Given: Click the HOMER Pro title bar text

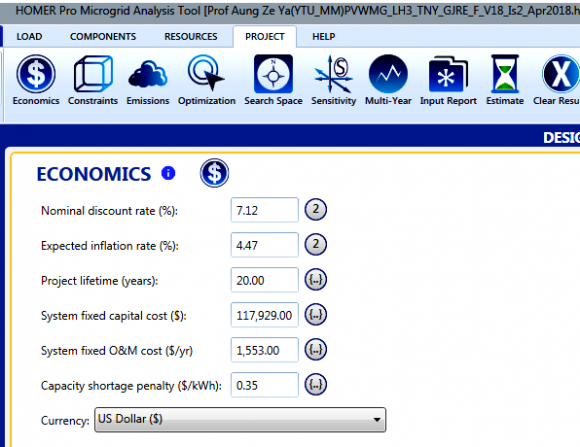Looking at the screenshot, I should click(x=297, y=10).
